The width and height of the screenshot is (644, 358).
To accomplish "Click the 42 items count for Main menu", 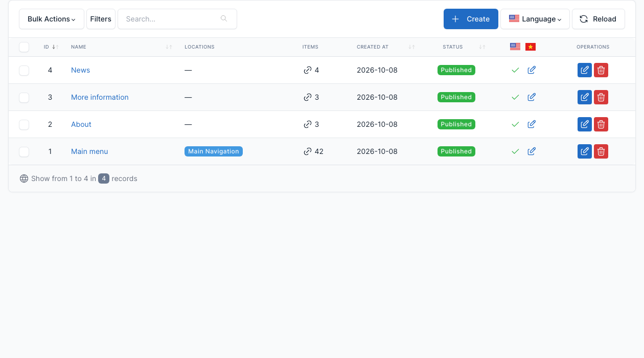I will [313, 151].
